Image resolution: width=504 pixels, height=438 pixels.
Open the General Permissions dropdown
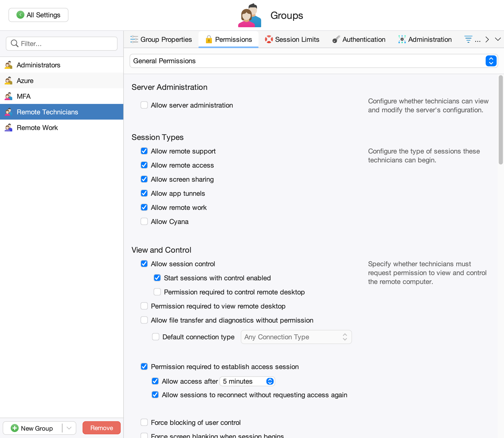314,61
